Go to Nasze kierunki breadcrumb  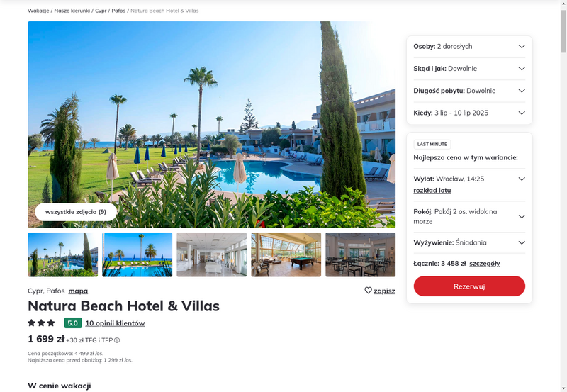72,11
